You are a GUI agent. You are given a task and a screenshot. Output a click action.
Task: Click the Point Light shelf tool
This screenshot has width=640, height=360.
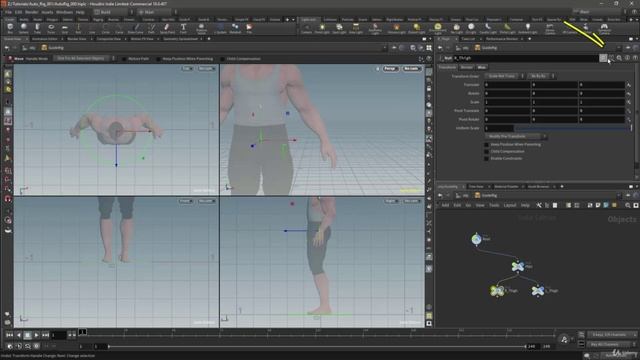point(322,28)
